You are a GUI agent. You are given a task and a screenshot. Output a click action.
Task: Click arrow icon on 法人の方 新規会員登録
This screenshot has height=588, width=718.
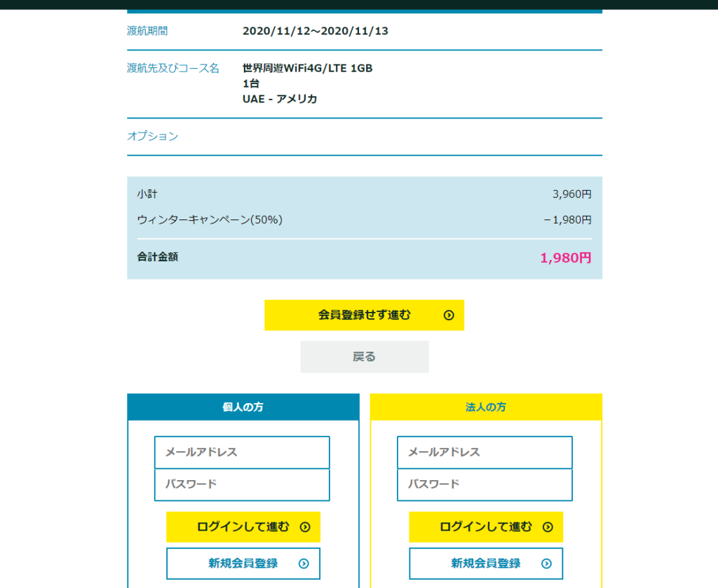point(546,563)
